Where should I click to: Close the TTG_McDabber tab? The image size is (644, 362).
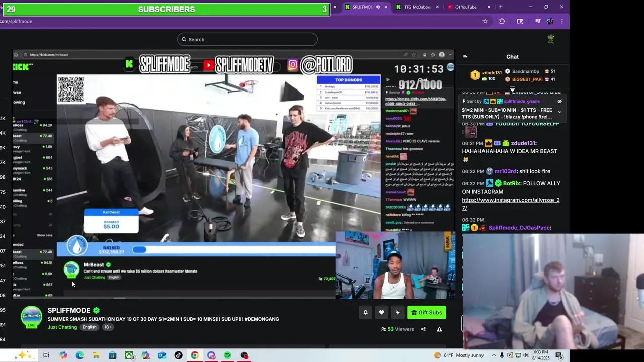point(437,7)
